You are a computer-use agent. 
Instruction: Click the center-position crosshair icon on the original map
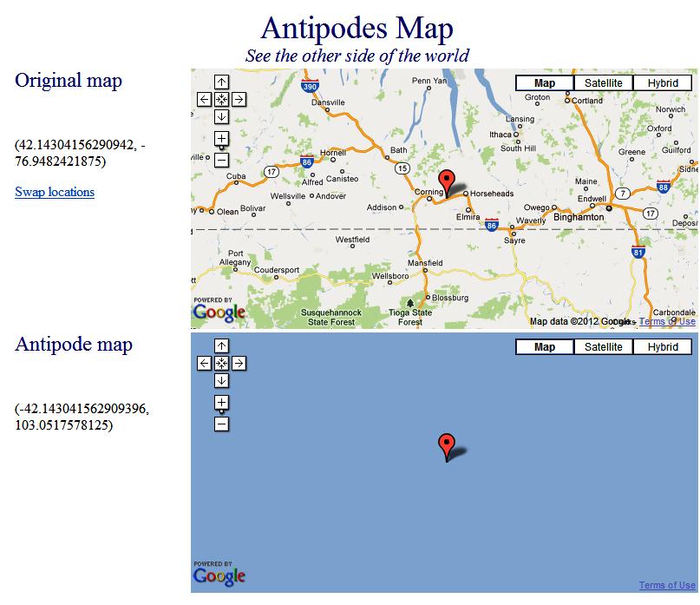(x=223, y=99)
